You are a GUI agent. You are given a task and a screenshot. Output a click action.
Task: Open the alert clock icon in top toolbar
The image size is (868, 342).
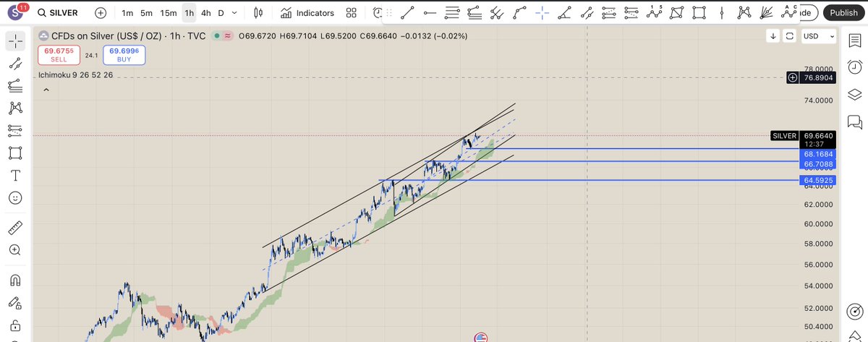pos(378,13)
